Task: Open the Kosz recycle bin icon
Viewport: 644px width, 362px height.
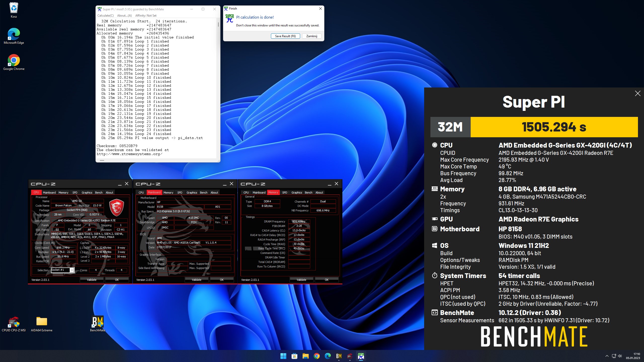Action: coord(14,10)
